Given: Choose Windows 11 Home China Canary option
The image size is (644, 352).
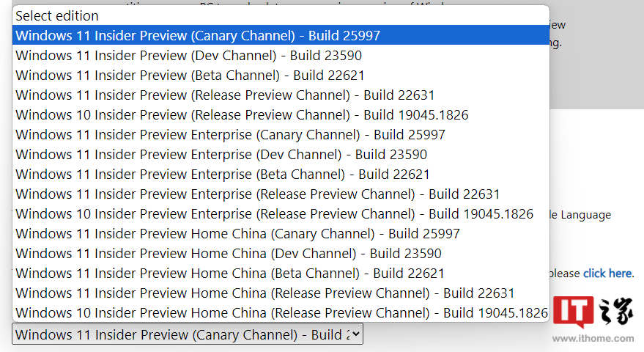Looking at the screenshot, I should click(237, 233).
